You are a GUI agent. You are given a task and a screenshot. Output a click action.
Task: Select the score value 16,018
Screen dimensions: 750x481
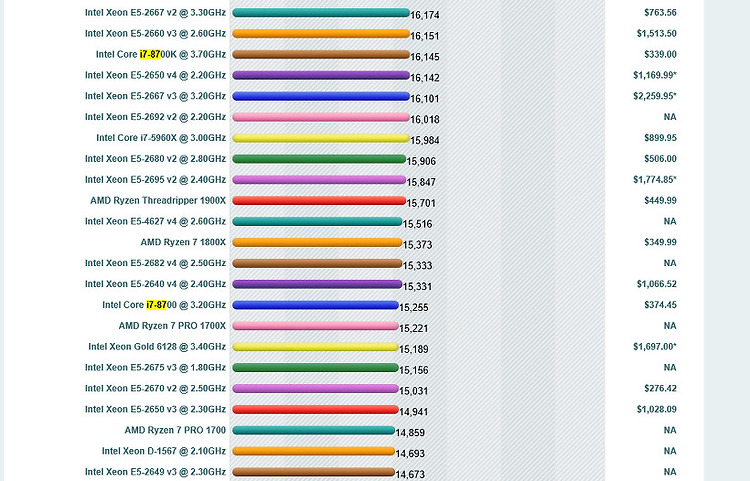(425, 120)
